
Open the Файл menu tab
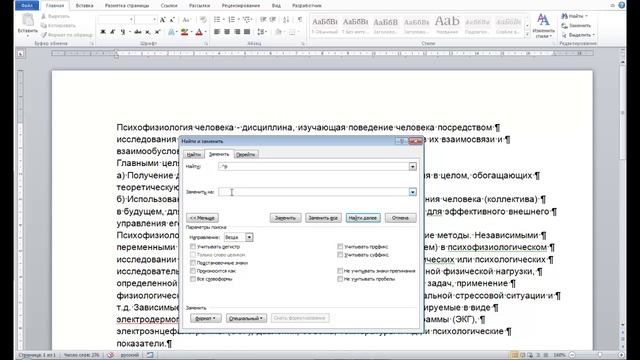[27, 6]
